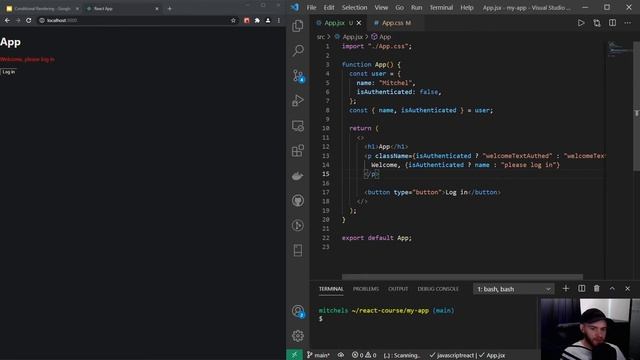640x360 pixels.
Task: Create a new terminal with plus icon
Action: [565, 289]
